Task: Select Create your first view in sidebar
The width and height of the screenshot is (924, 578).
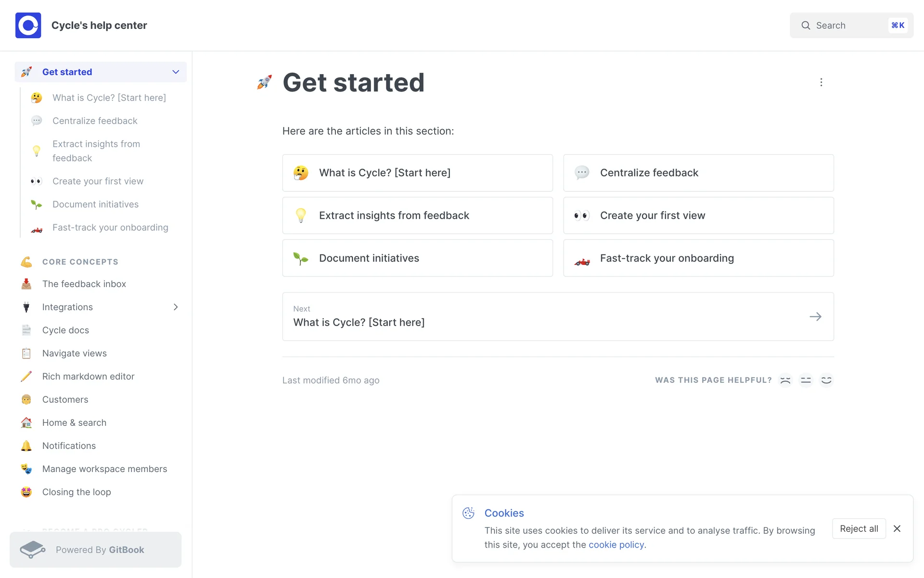Action: point(98,181)
